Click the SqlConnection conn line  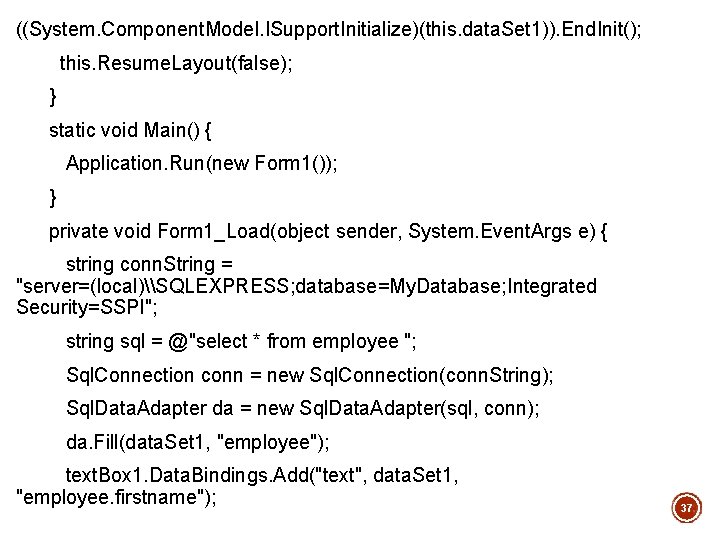click(309, 375)
